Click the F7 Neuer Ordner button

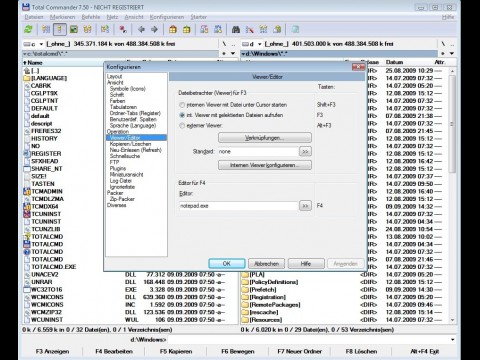click(x=300, y=351)
